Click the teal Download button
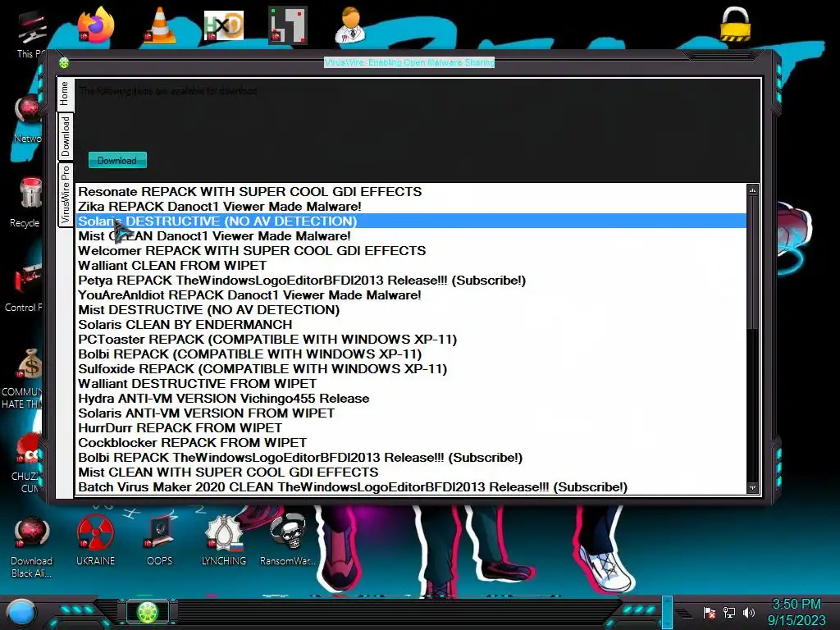The width and height of the screenshot is (840, 630). coord(117,160)
